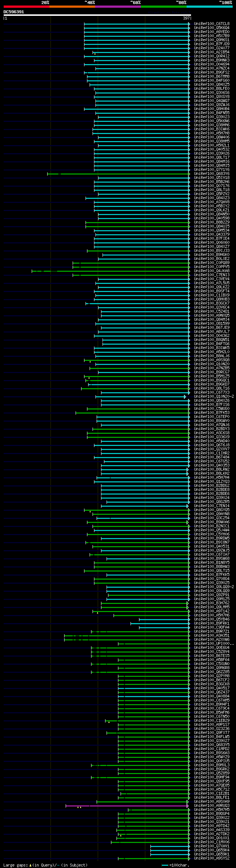
Task: Click the =100char. scale legend
Action: [x=176, y=865]
